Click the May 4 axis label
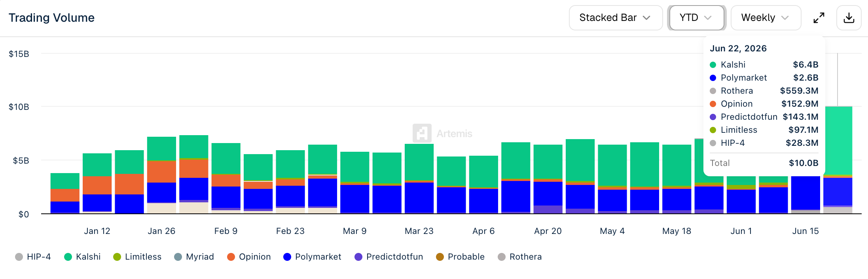868x279 pixels. [x=612, y=231]
